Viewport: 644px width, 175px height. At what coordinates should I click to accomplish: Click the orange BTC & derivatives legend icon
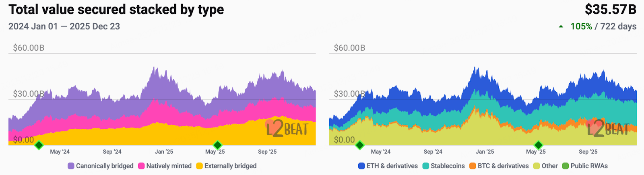coord(473,166)
